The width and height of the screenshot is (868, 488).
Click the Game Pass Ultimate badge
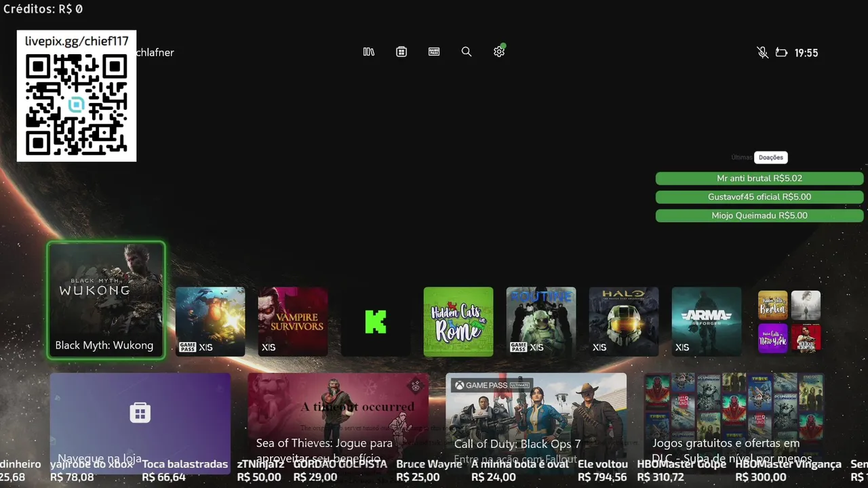click(x=491, y=385)
